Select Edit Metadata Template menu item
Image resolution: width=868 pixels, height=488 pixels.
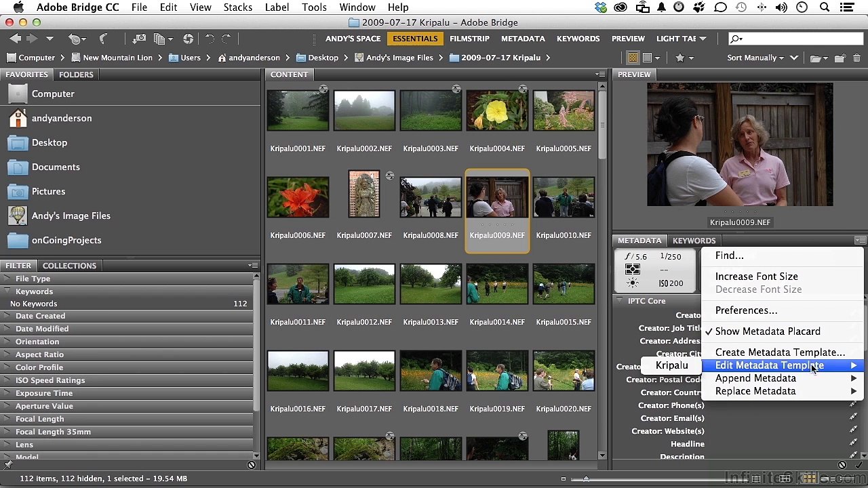(x=783, y=365)
